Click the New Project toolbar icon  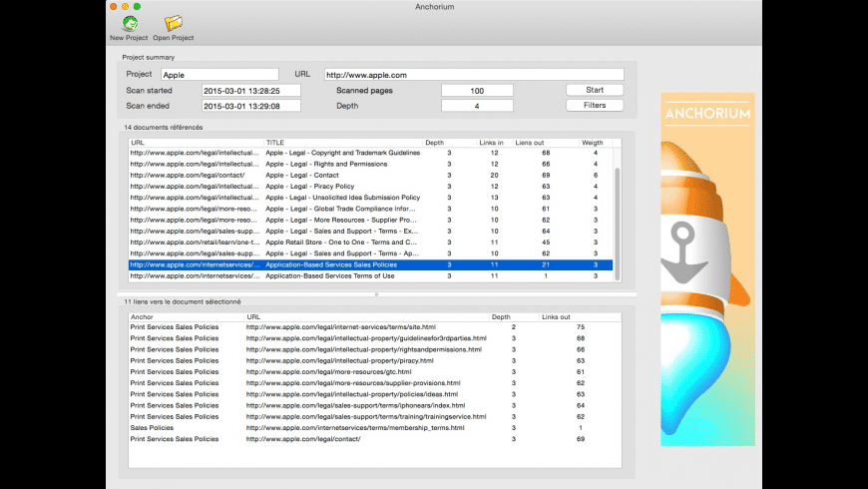coord(130,23)
